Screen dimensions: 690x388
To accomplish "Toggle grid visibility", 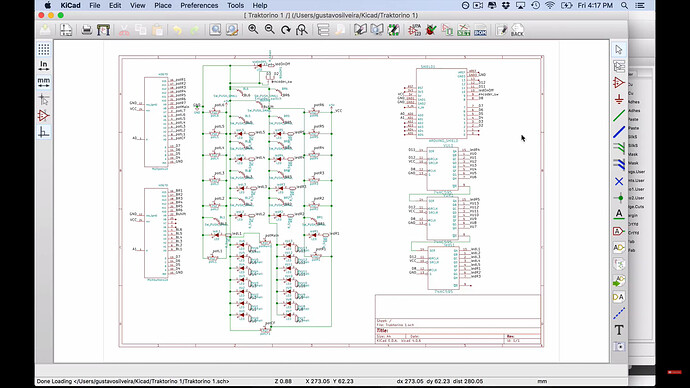I will [44, 49].
